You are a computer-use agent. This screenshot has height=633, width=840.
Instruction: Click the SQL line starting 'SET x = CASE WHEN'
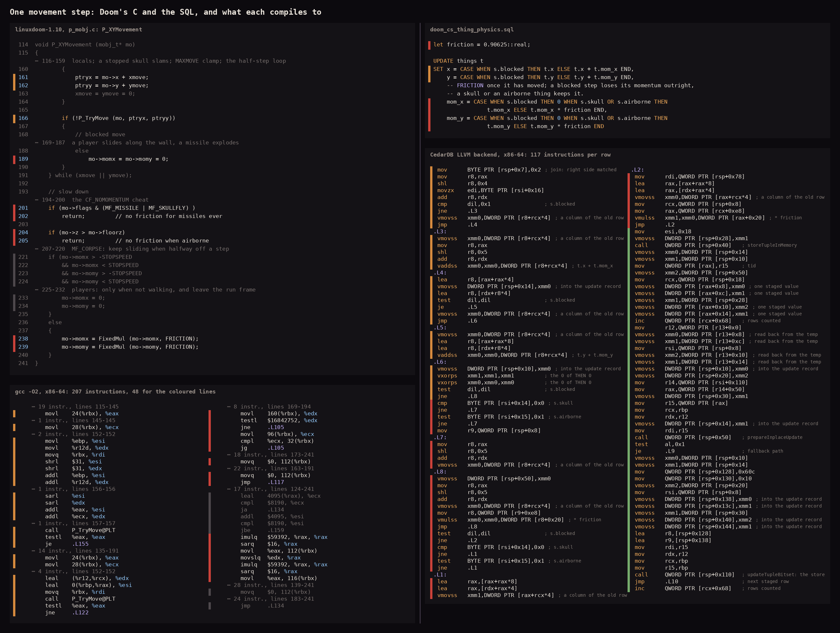coord(533,70)
